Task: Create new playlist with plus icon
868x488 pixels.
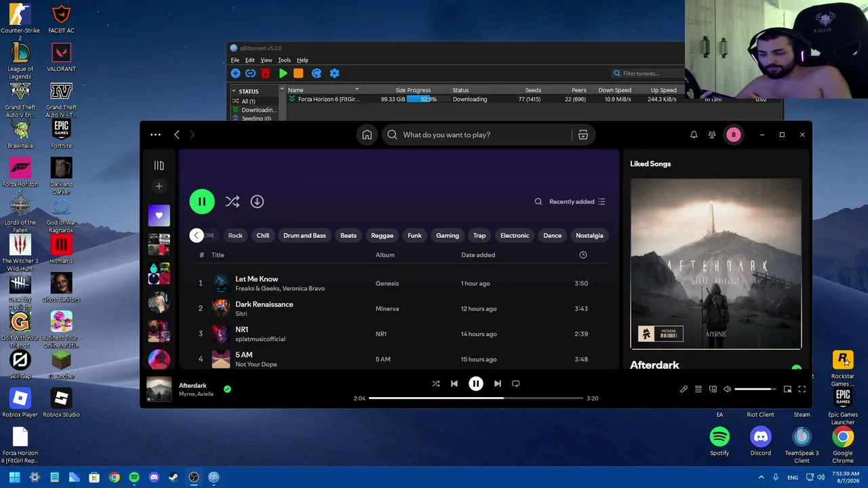Action: 159,186
